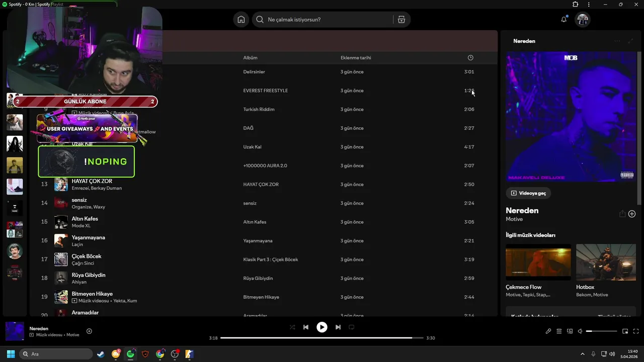Open Spotify from the taskbar
Viewport: 644px width, 362px height.
point(131,354)
